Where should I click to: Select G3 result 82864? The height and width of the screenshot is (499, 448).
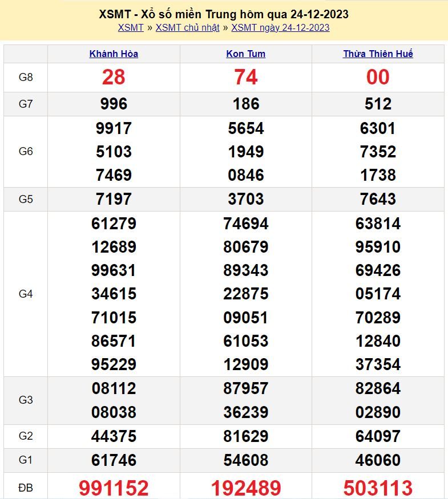[x=378, y=389]
